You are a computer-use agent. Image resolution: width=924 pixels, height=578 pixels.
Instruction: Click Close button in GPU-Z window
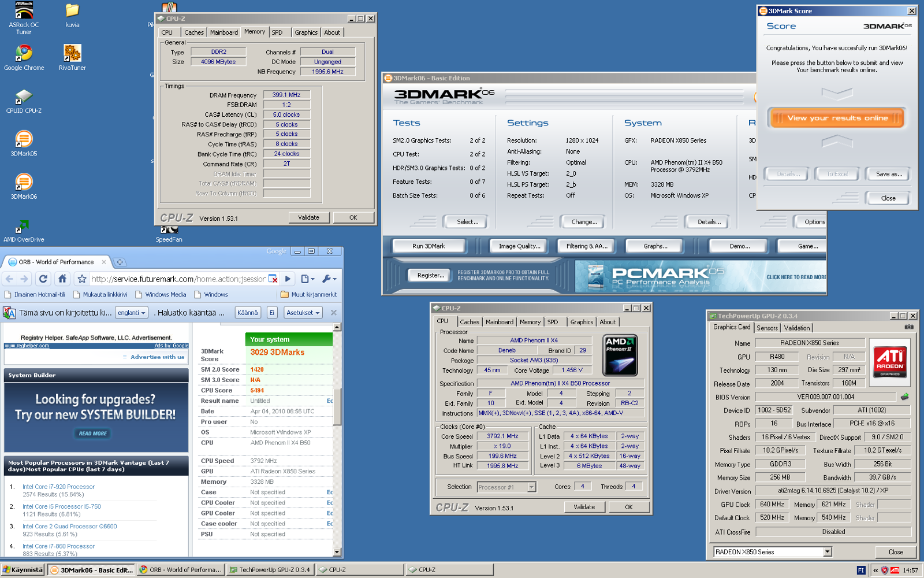896,552
